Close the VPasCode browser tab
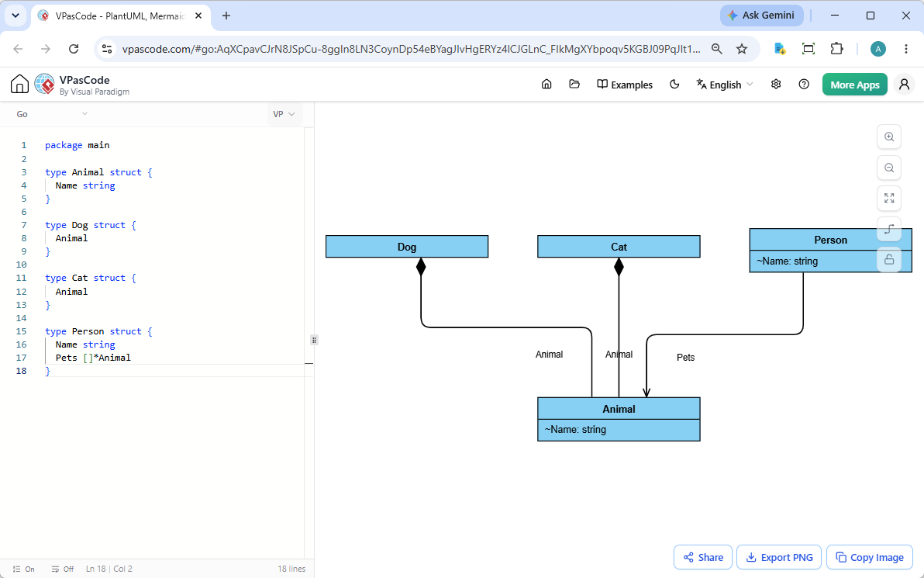The image size is (924, 578). point(198,16)
